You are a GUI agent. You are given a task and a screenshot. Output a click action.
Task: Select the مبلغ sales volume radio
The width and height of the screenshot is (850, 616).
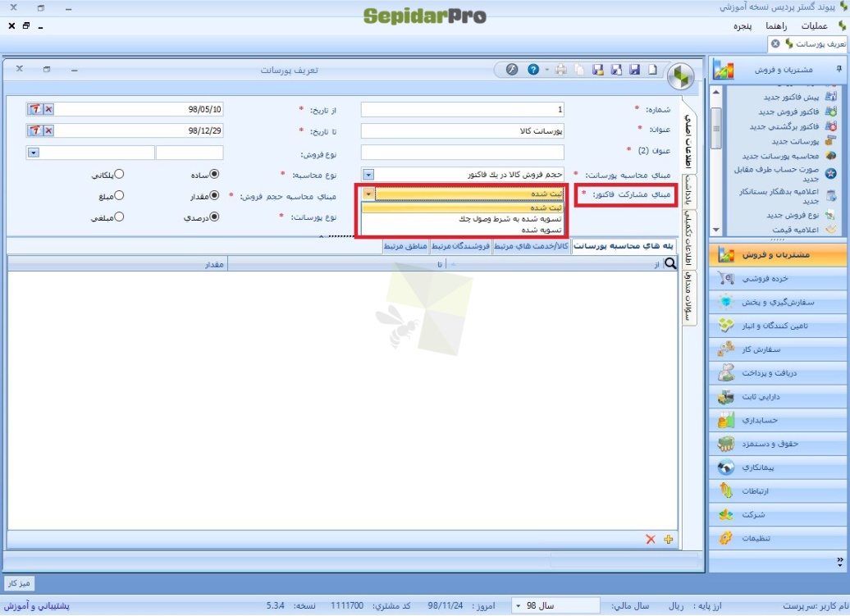click(x=119, y=195)
